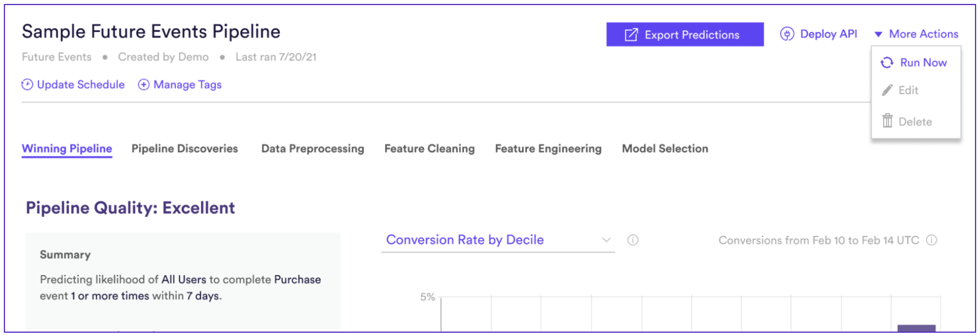Click the purple bar in the decile chart
The height and width of the screenshot is (336, 980).
[916, 328]
